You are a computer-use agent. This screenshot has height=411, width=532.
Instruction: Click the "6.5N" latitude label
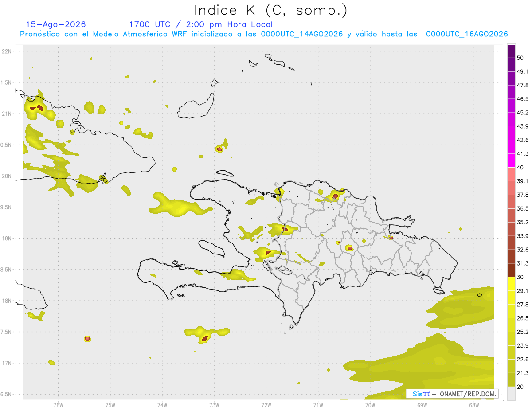[x=6, y=395]
